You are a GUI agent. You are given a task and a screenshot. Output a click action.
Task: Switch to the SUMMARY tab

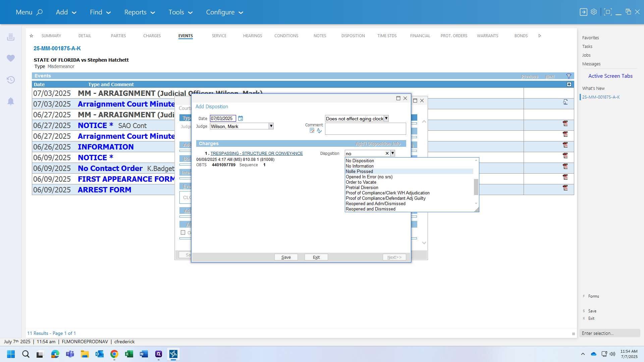pos(51,36)
